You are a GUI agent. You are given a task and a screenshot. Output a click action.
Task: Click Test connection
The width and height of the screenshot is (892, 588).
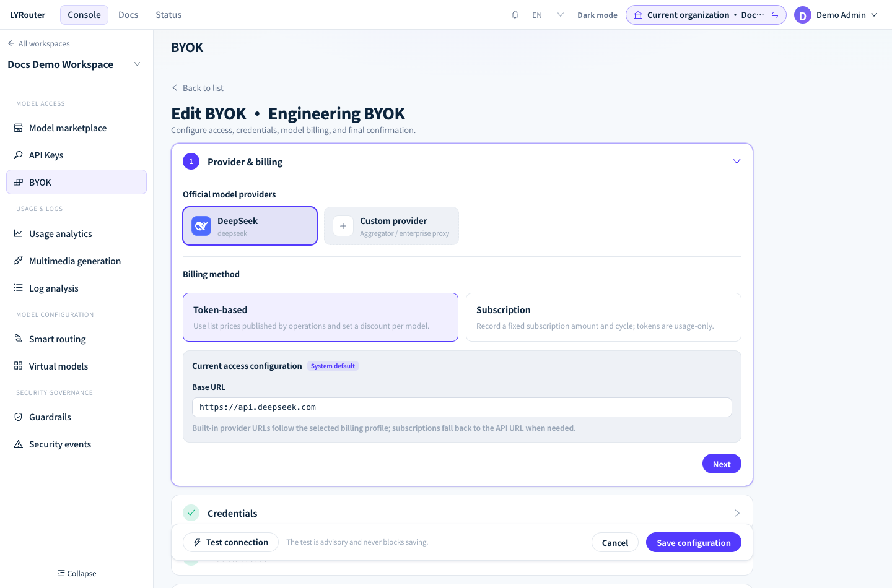coord(230,542)
